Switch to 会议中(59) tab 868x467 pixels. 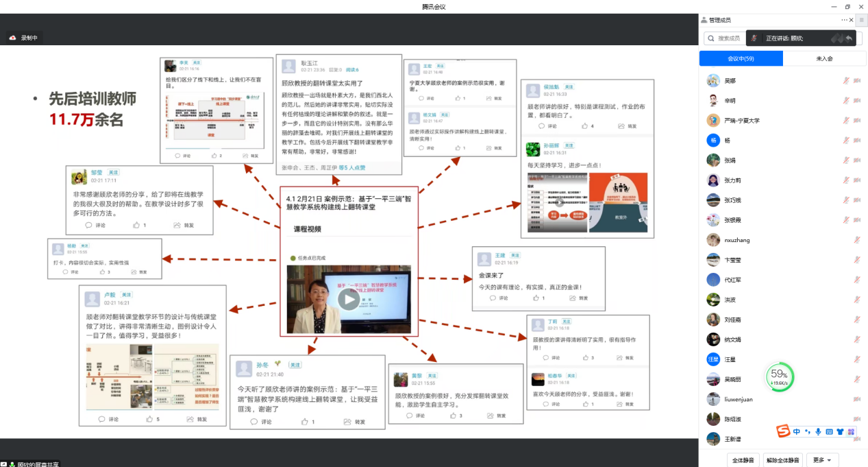tap(741, 59)
